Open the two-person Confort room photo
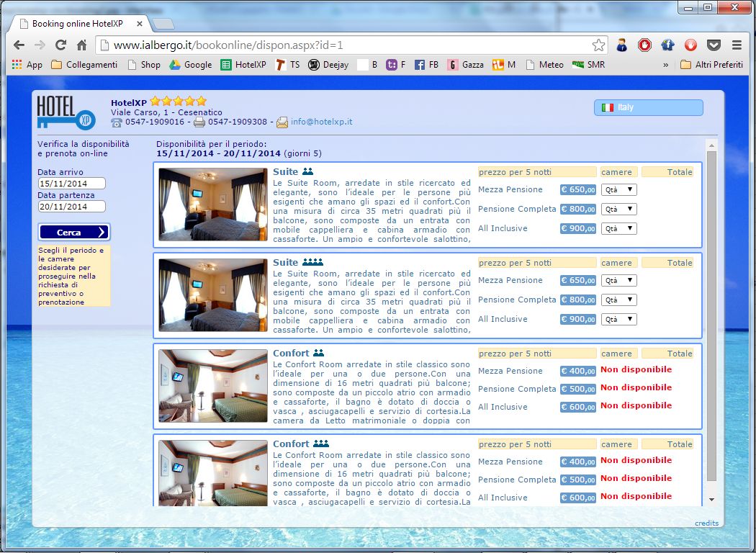Viewport: 756px width, 553px height. 212,386
